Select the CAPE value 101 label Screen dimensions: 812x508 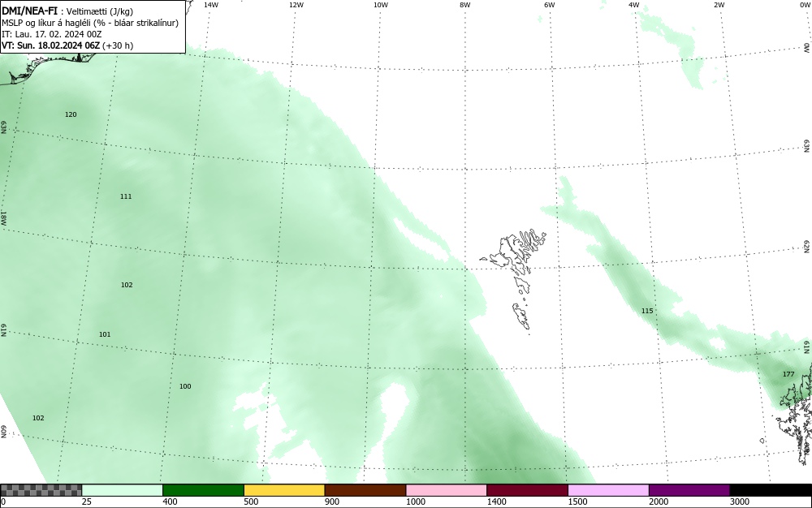(x=105, y=334)
